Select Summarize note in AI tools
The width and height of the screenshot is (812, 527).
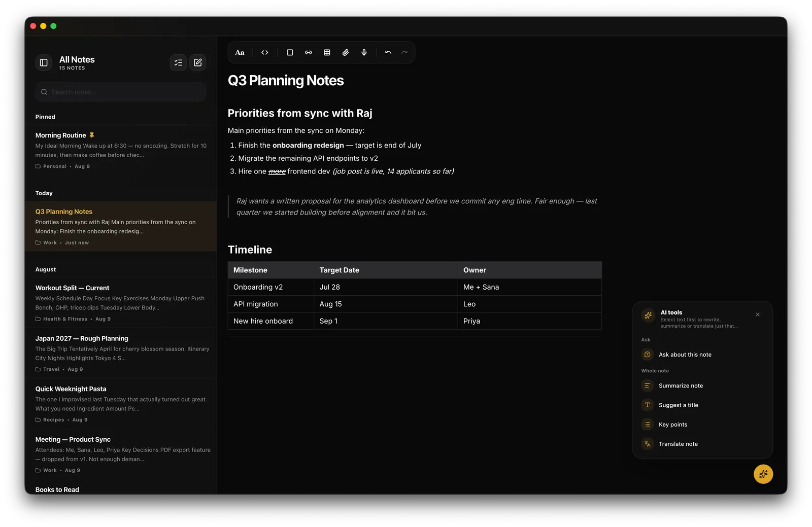click(x=702, y=385)
